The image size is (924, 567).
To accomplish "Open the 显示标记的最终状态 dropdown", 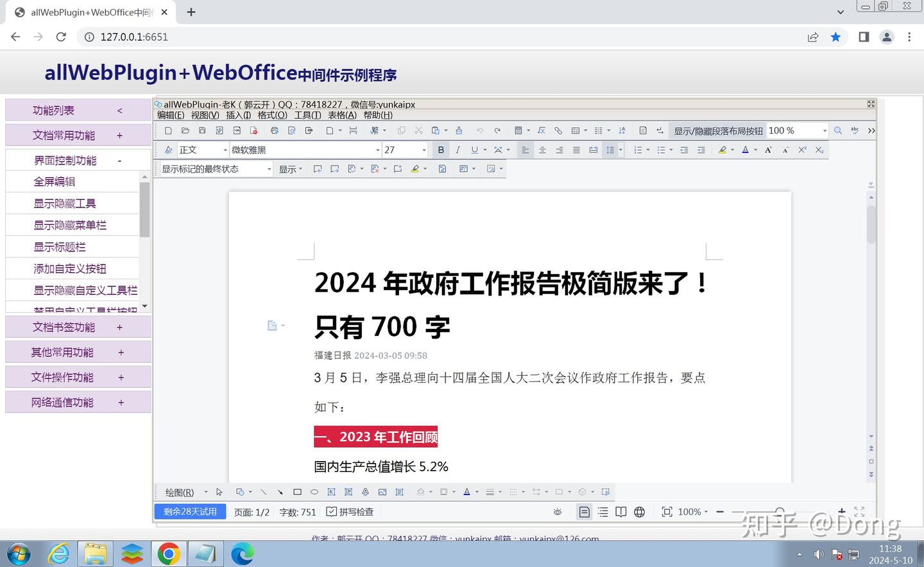I will tap(269, 169).
